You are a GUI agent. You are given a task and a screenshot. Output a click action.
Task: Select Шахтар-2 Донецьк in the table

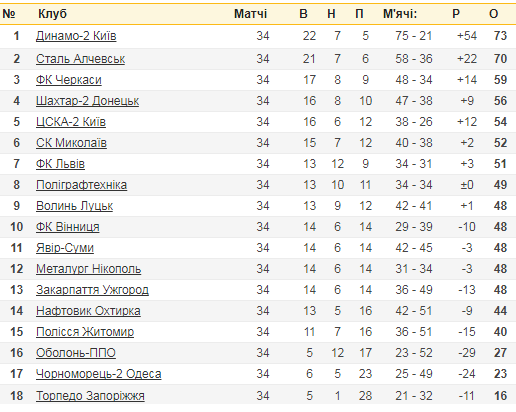[87, 101]
